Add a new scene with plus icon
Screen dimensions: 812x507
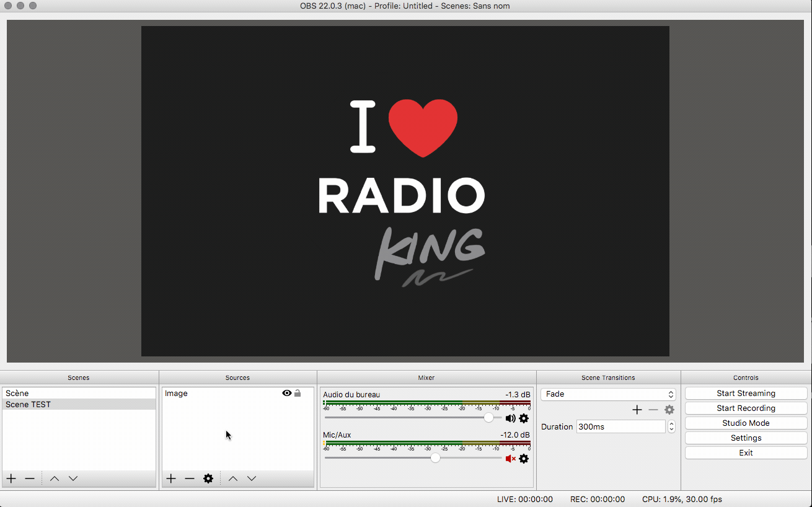click(x=11, y=478)
